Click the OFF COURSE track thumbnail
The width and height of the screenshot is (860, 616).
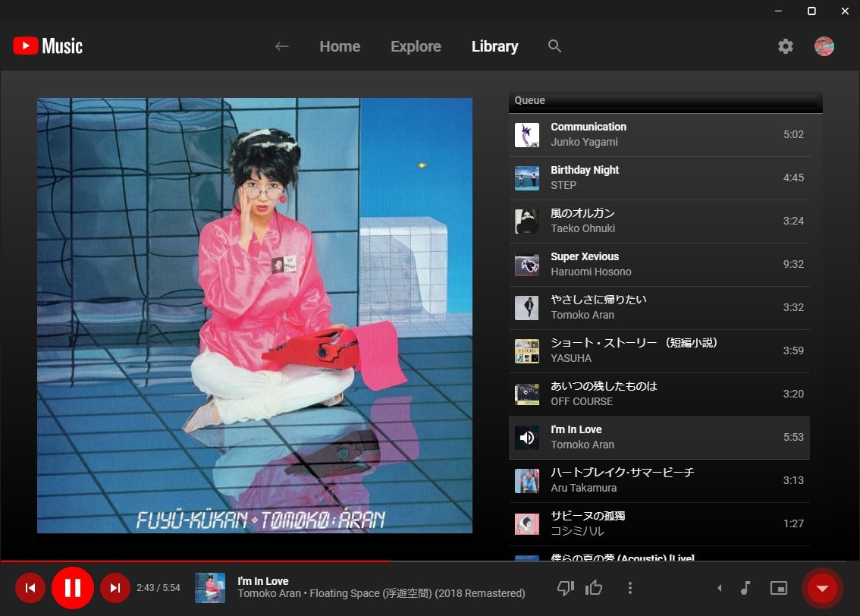[x=526, y=394]
